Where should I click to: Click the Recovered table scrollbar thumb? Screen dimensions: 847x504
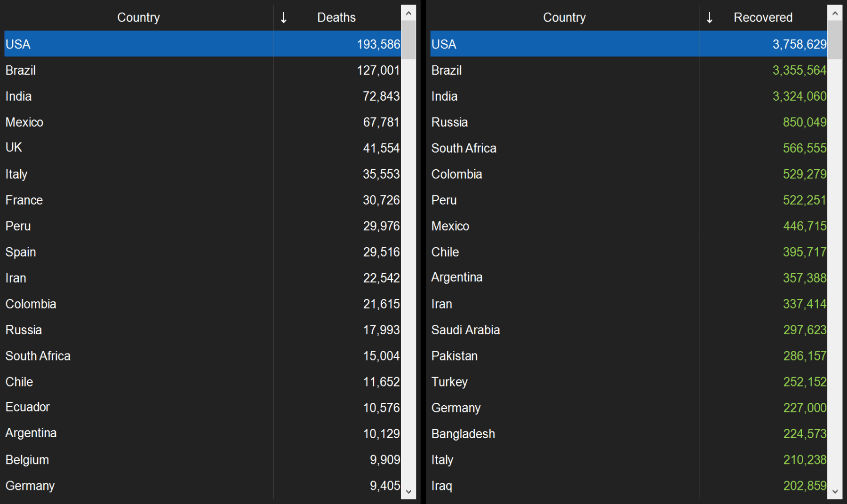click(835, 40)
